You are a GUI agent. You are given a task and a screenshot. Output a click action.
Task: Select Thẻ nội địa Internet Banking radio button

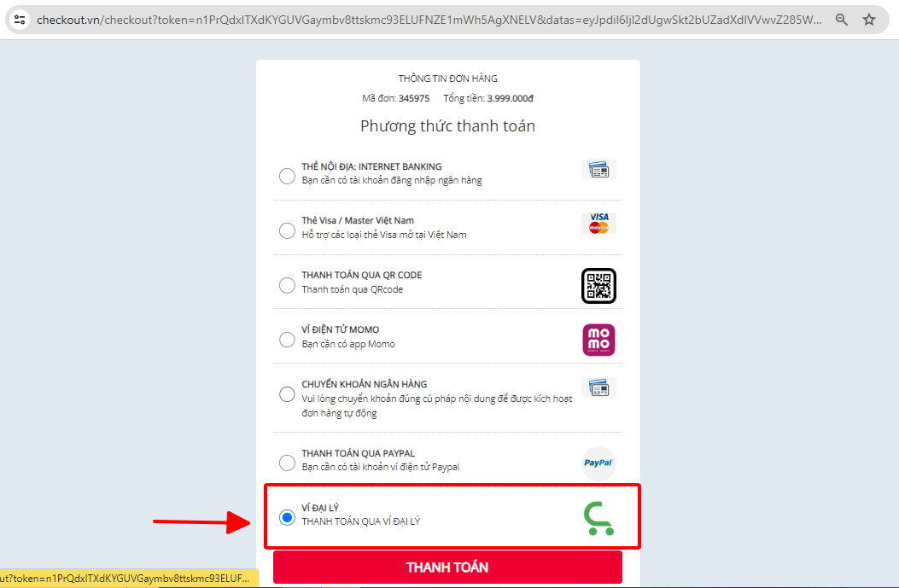[287, 176]
